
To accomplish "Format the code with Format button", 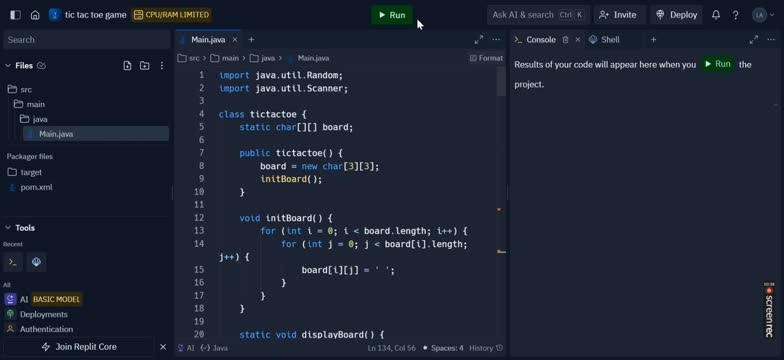I will [486, 58].
